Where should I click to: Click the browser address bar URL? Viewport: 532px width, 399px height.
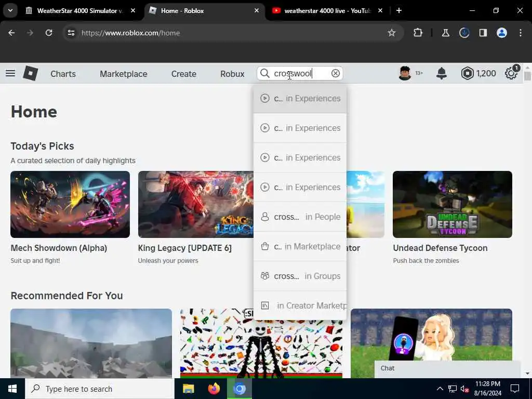130,33
